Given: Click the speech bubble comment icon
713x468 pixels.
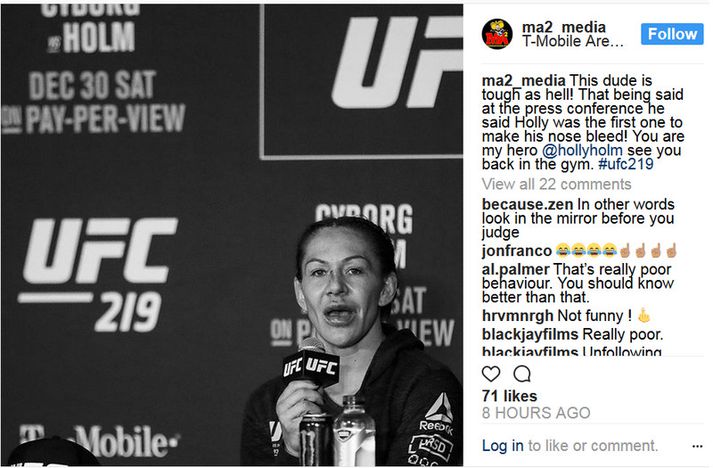Looking at the screenshot, I should click(522, 374).
